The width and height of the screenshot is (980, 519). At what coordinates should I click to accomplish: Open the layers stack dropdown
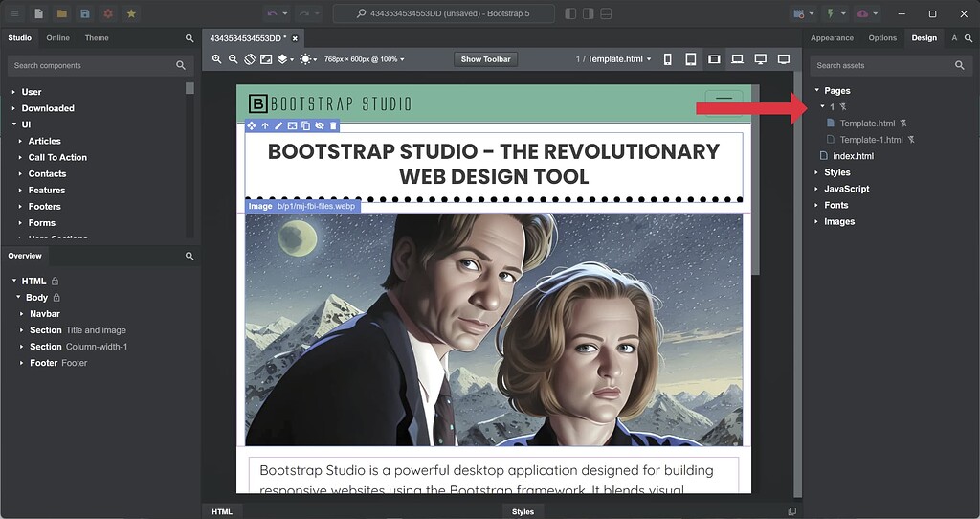[285, 59]
